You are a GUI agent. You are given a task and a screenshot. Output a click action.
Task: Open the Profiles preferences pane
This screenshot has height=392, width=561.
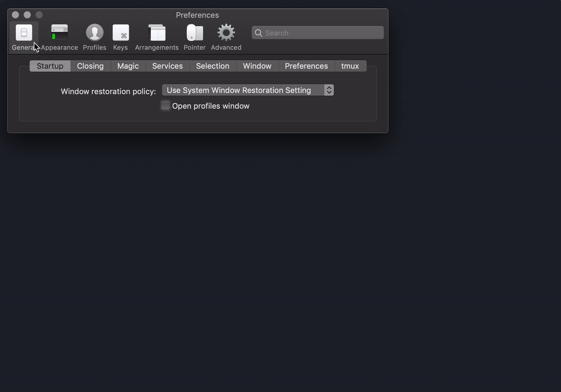94,33
